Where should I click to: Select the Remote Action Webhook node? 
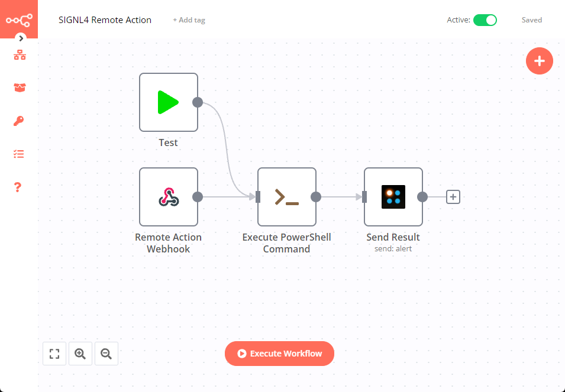(x=169, y=197)
